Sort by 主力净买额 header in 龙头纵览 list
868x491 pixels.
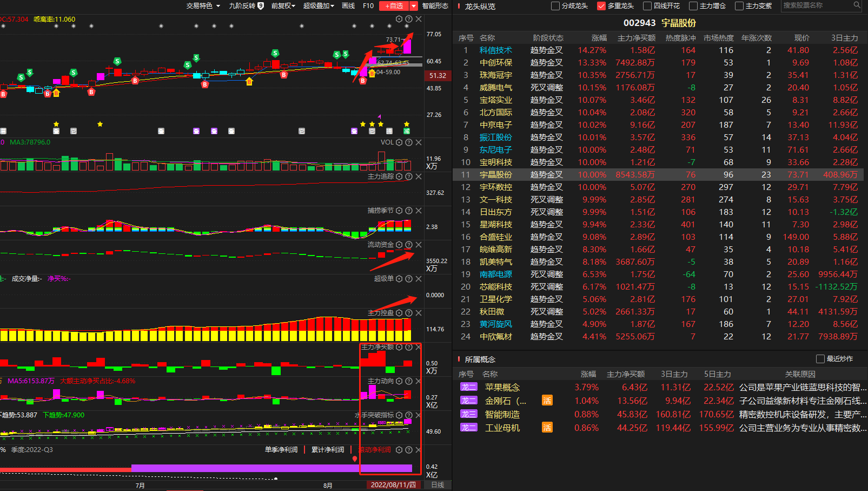tap(637, 38)
